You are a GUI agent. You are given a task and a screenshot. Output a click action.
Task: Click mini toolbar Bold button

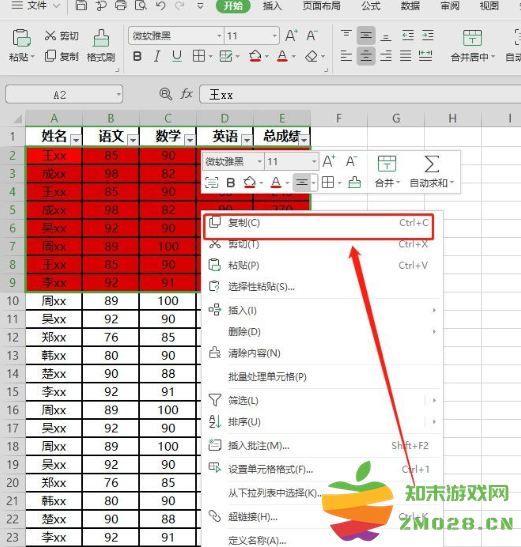(231, 182)
